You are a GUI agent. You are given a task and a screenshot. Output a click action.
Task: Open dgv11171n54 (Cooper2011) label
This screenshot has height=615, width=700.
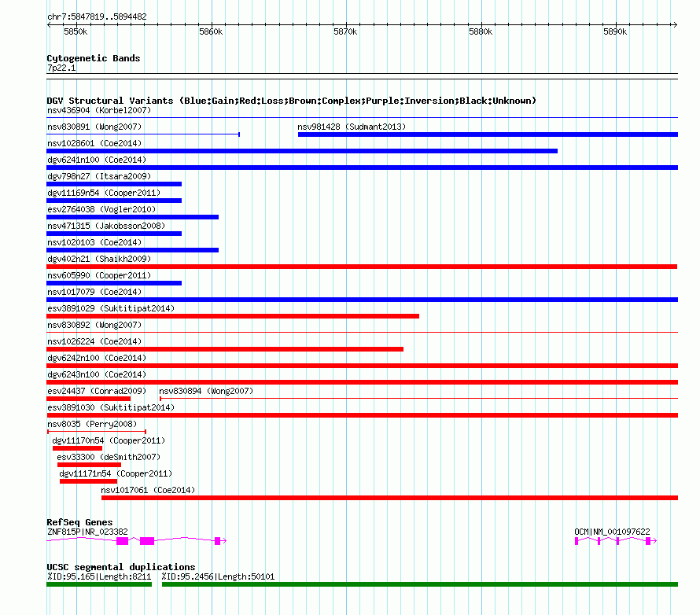pos(116,473)
